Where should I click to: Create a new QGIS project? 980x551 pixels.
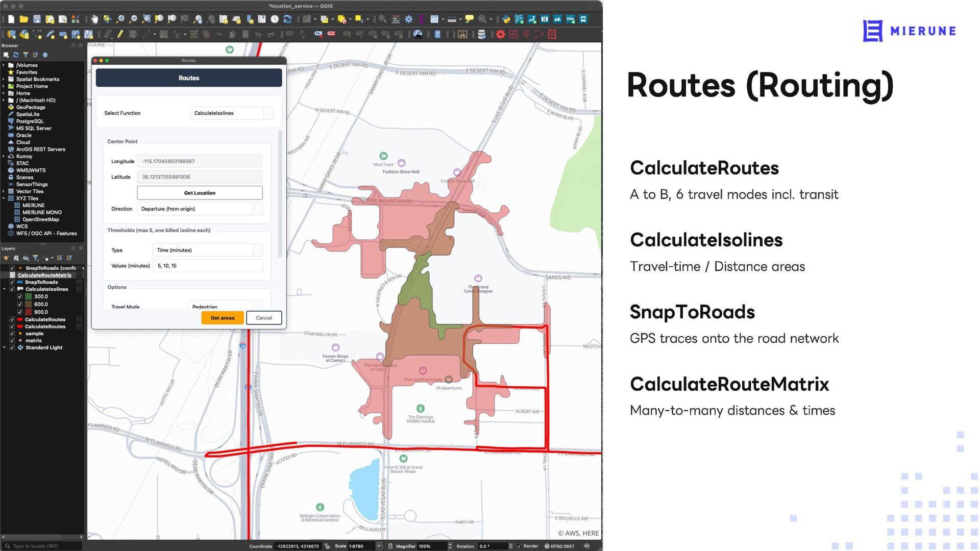click(x=11, y=19)
